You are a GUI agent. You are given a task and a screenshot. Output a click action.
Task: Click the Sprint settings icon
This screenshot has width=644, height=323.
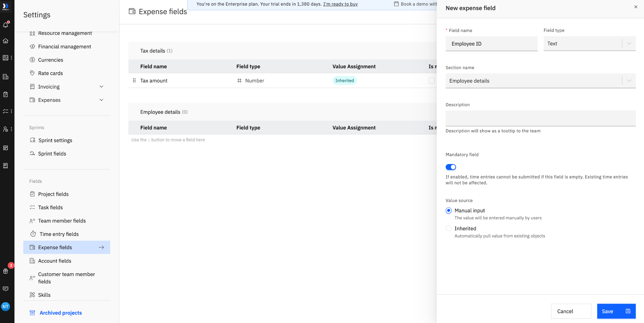32,140
